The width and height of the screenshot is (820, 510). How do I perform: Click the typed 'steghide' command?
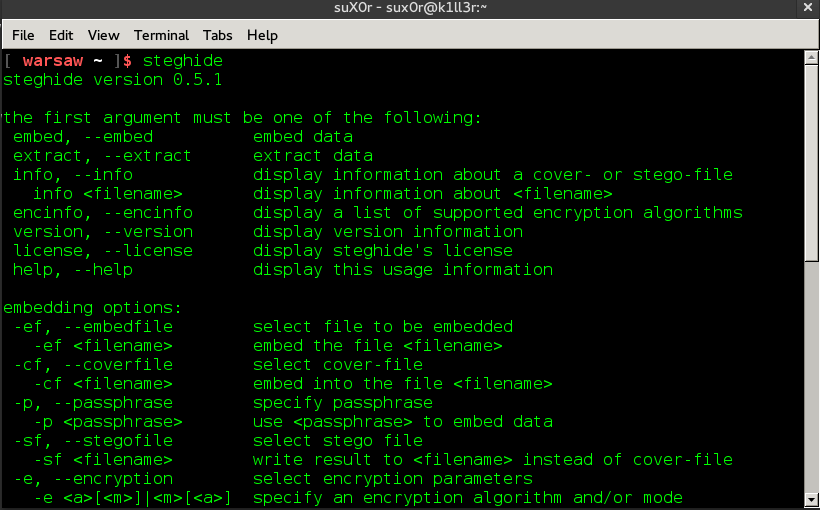183,61
